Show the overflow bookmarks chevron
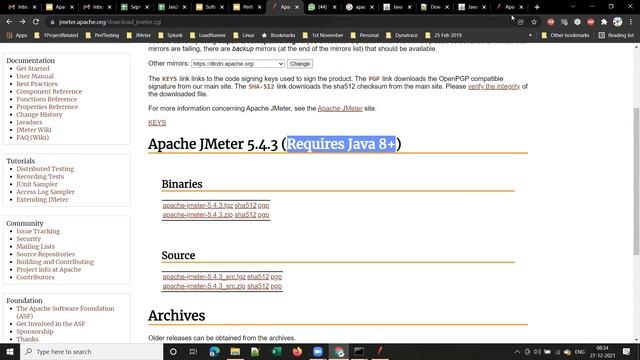The width and height of the screenshot is (640, 360). point(530,36)
